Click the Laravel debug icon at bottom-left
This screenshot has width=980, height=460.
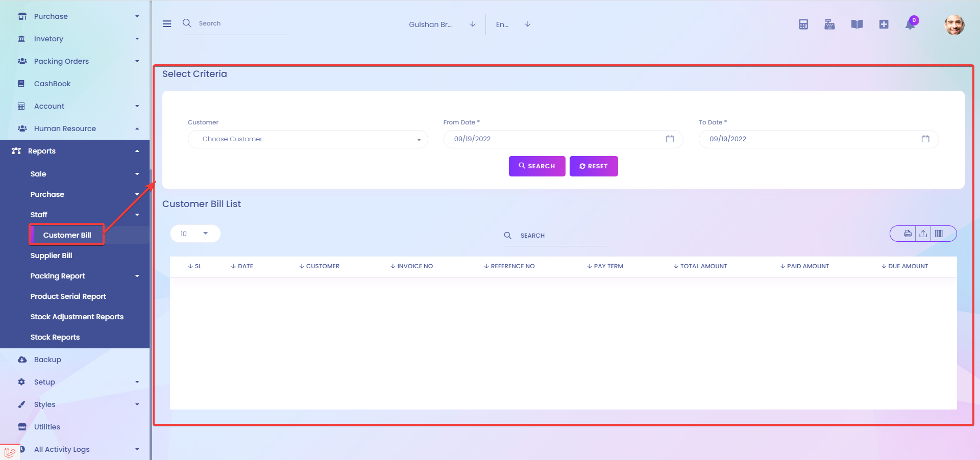point(10,452)
